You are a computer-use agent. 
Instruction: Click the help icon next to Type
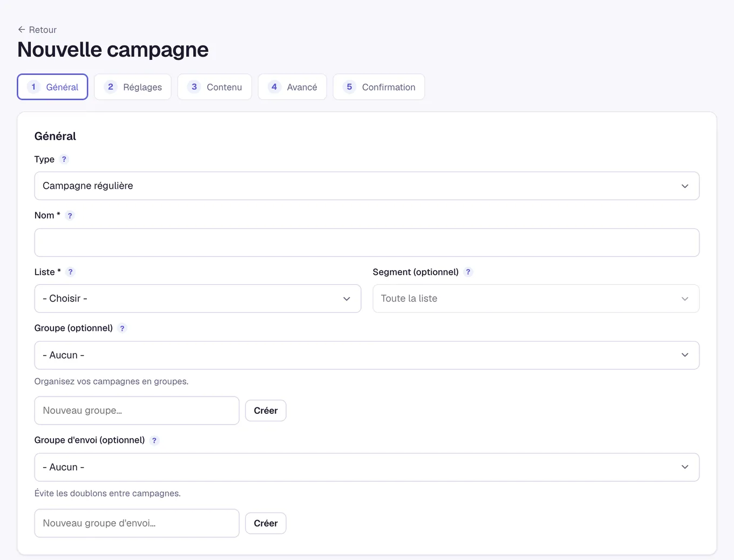[x=64, y=159]
